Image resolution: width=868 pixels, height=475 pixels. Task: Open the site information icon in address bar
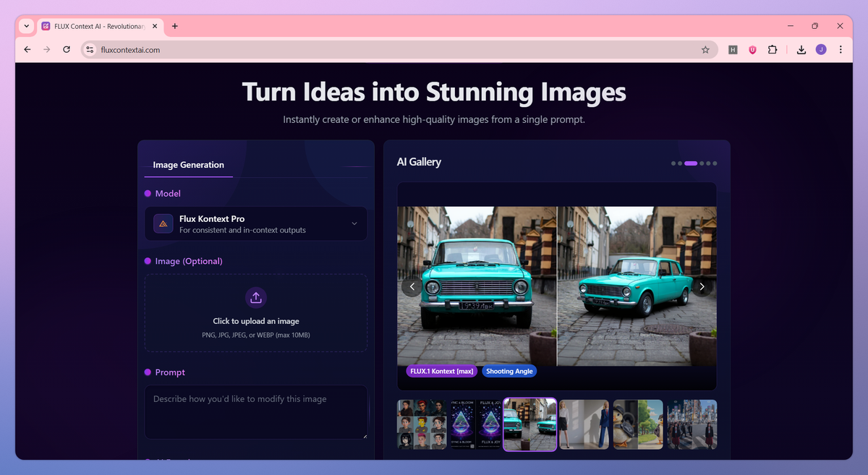[90, 50]
